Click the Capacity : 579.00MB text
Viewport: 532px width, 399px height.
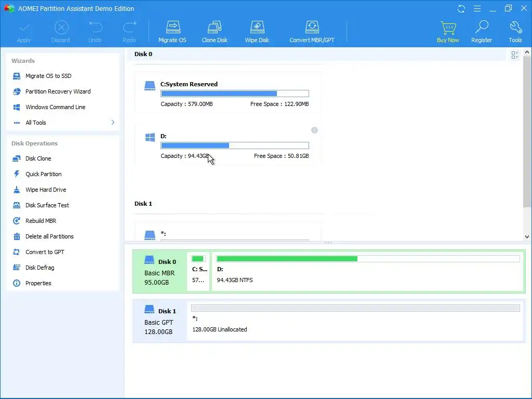coord(187,104)
